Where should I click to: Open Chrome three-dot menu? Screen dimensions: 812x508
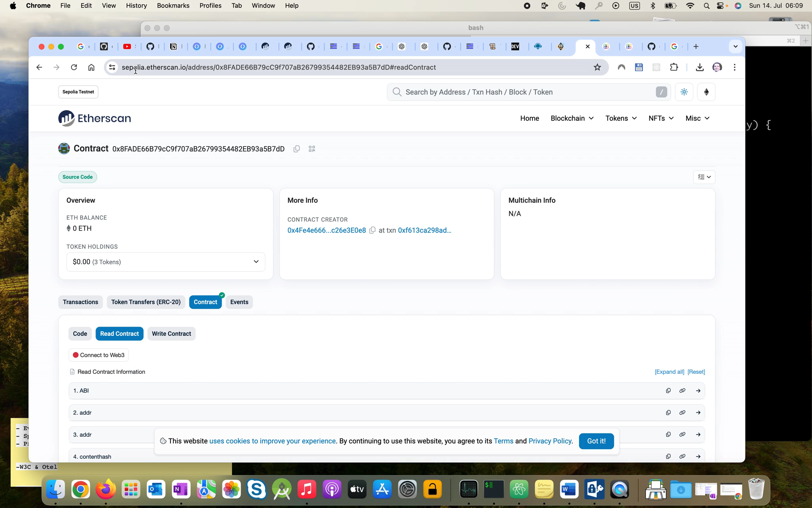735,67
